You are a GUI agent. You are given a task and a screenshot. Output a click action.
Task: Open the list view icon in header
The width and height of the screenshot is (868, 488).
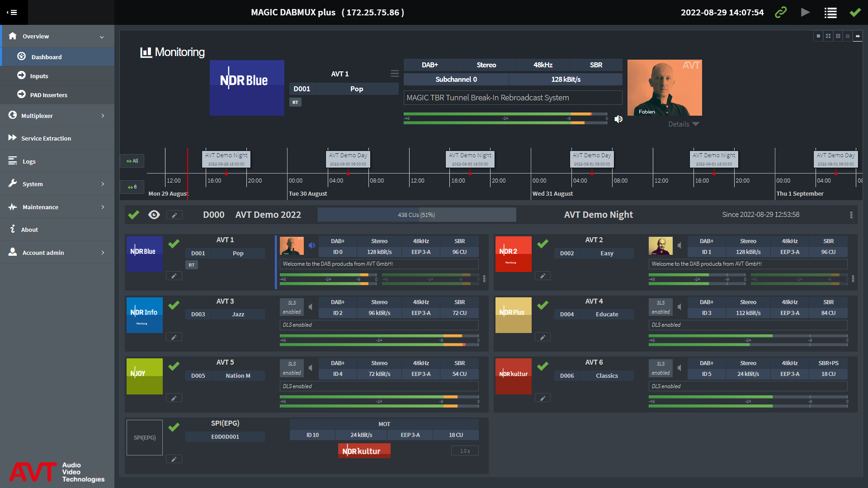[x=830, y=13]
